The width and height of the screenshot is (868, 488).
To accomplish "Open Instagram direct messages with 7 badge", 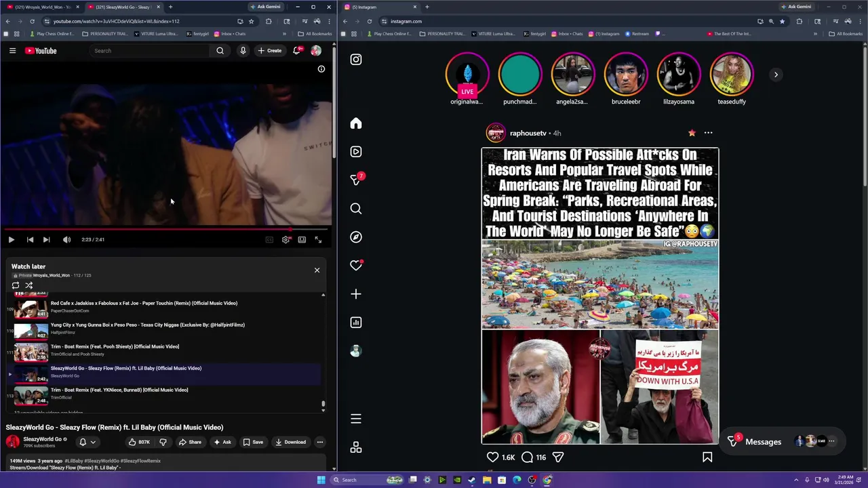I will 356,180.
